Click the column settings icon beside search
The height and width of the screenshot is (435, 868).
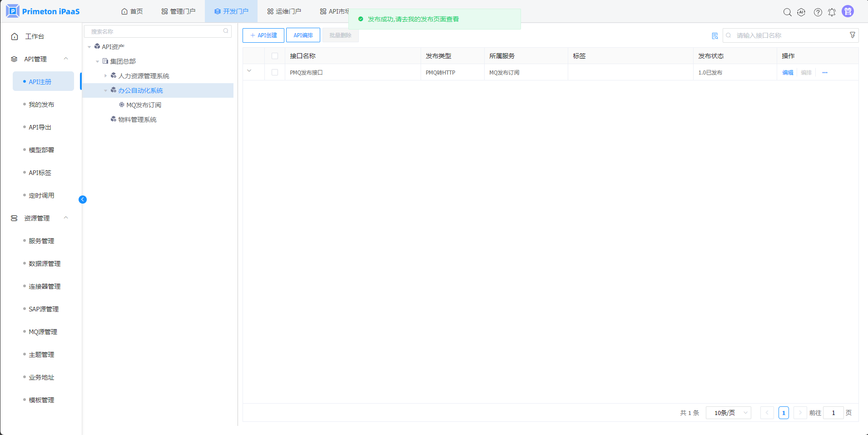[714, 36]
